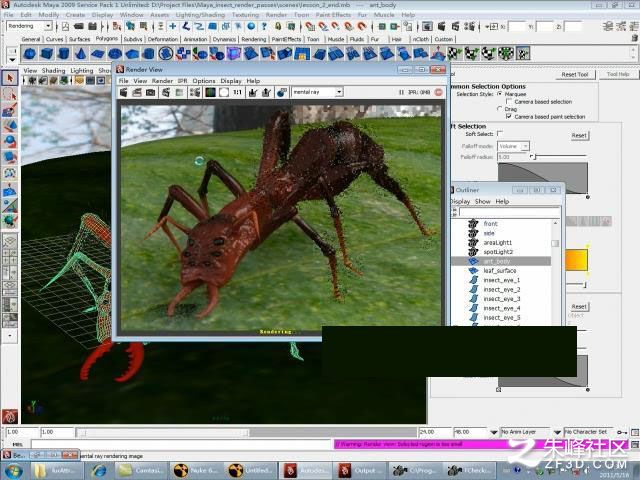Viewport: 640px width, 480px height.
Task: Set real size 1:1 in Render View
Action: click(237, 92)
